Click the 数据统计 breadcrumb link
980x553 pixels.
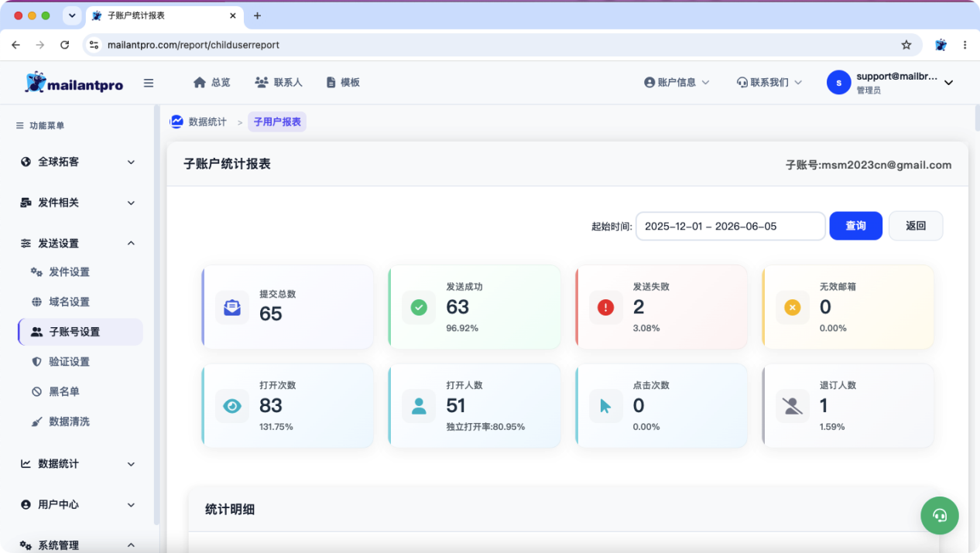pyautogui.click(x=207, y=121)
